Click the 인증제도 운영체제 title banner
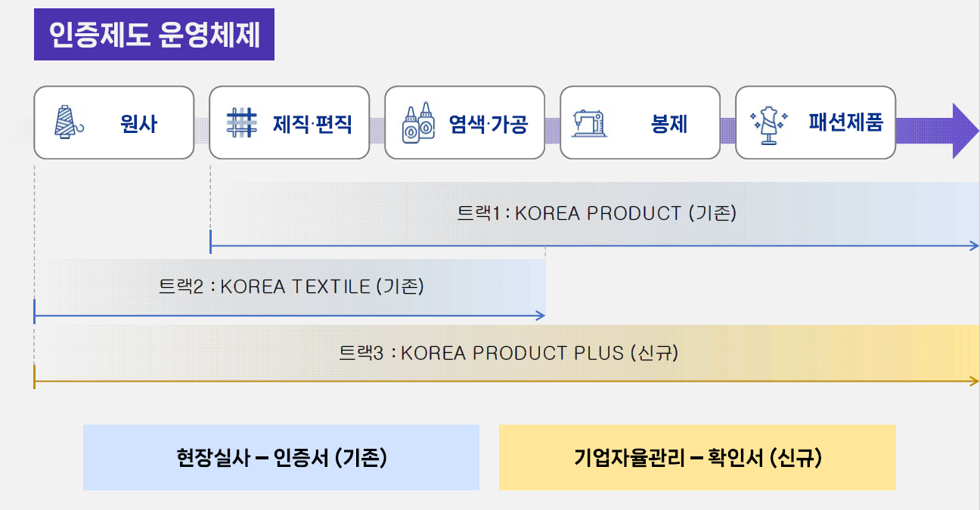This screenshot has height=510, width=980. 154,35
